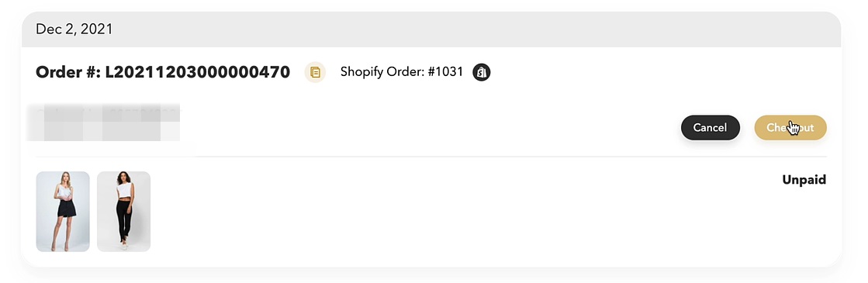Screen dimensions: 868x283
Task: Click the gold order details document icon
Action: pyautogui.click(x=315, y=72)
